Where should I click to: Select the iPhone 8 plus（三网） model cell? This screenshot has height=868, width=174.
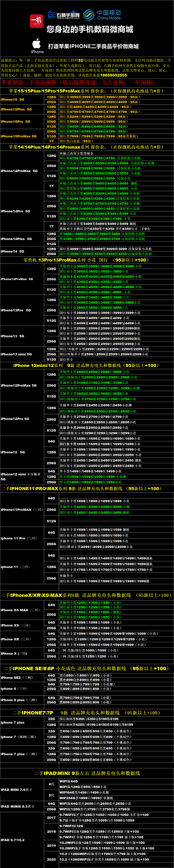click(x=22, y=700)
